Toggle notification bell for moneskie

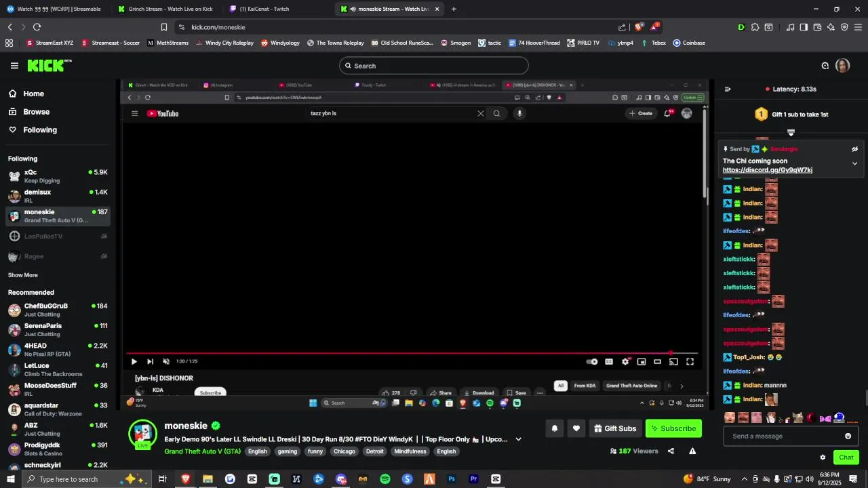pos(554,428)
